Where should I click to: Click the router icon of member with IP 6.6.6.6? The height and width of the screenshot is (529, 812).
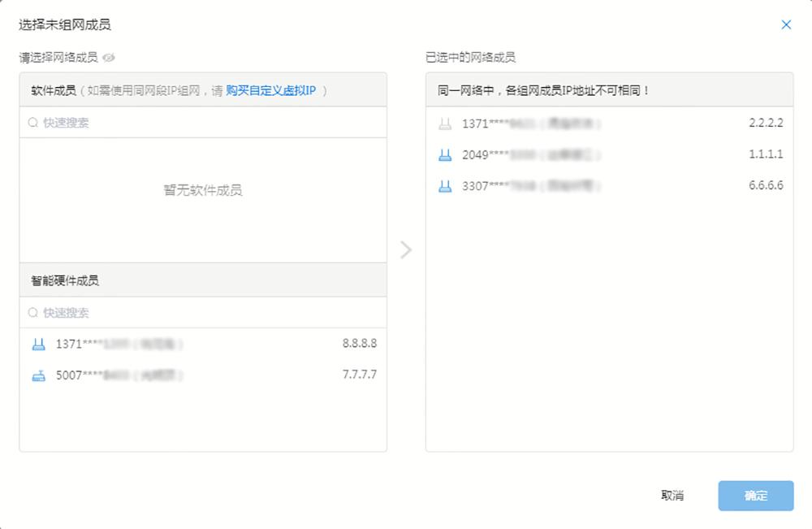(444, 185)
